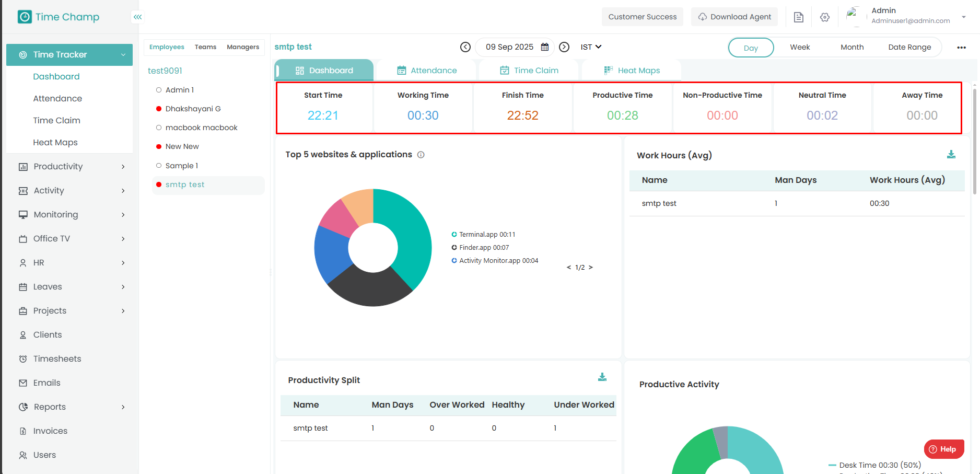Open the calendar date picker icon
Image resolution: width=980 pixels, height=474 pixels.
click(545, 47)
